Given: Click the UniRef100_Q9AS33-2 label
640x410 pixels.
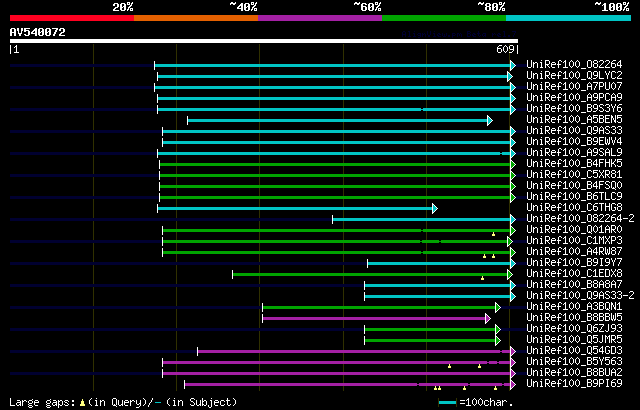Looking at the screenshot, I should pos(580,296).
